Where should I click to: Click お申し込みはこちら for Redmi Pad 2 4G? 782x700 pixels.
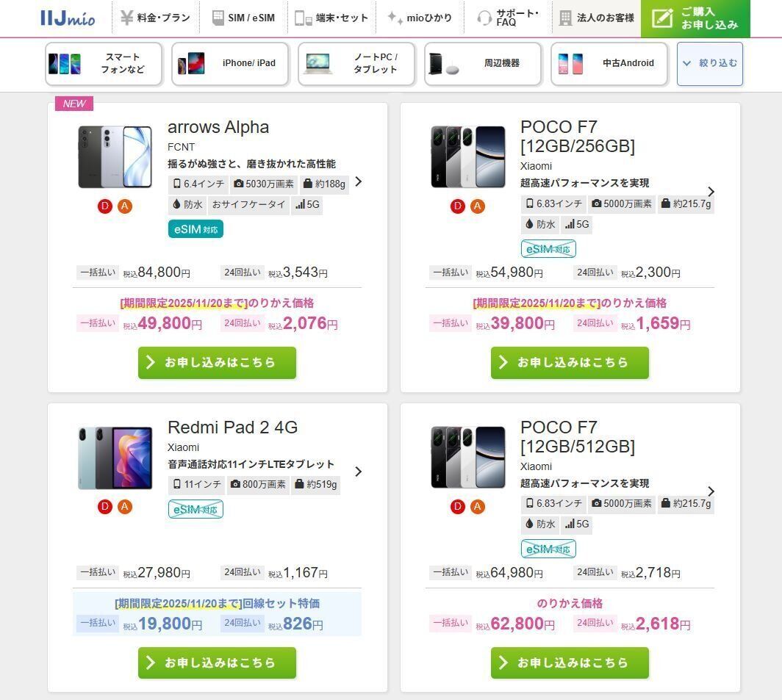tap(217, 663)
